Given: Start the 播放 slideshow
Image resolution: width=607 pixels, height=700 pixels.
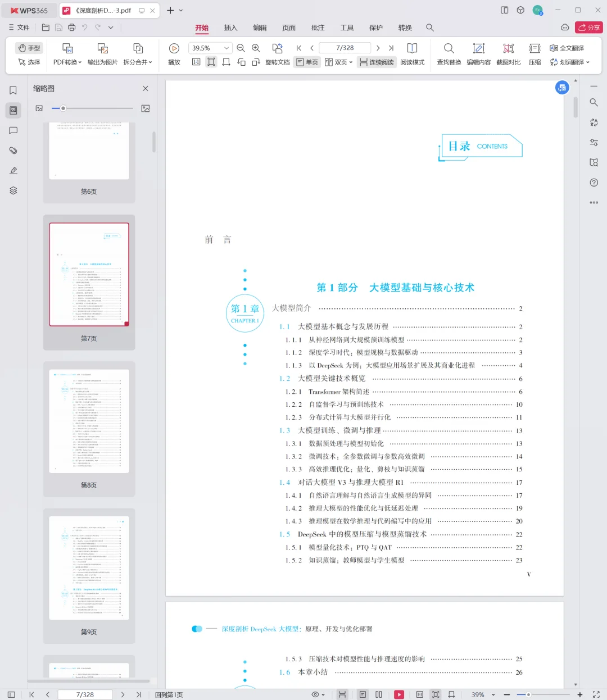Looking at the screenshot, I should [174, 54].
